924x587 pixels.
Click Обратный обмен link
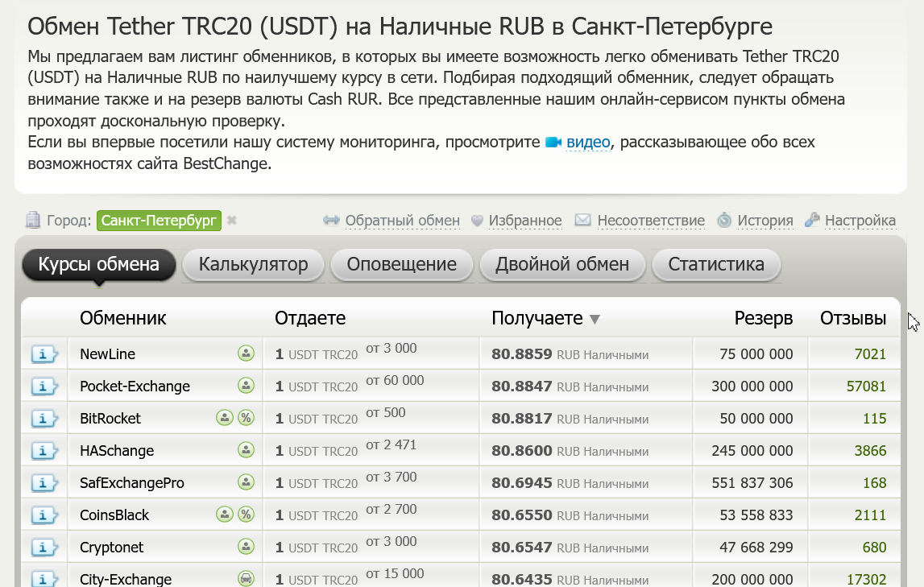click(403, 220)
